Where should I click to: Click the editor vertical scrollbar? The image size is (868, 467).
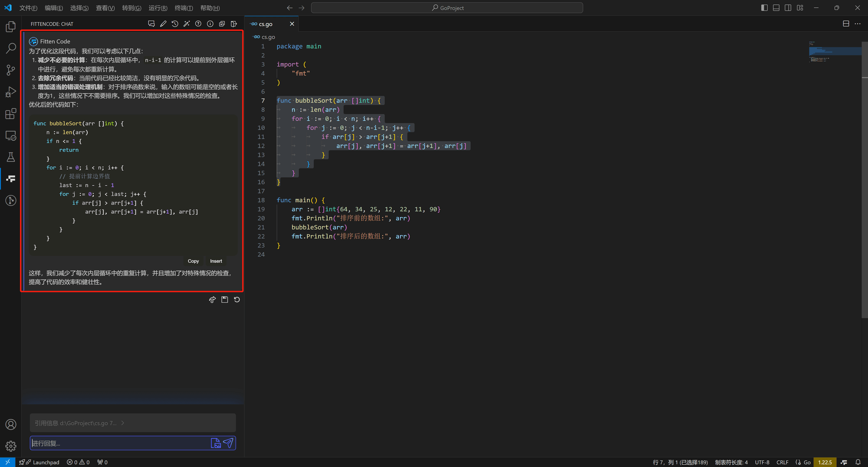click(x=865, y=174)
